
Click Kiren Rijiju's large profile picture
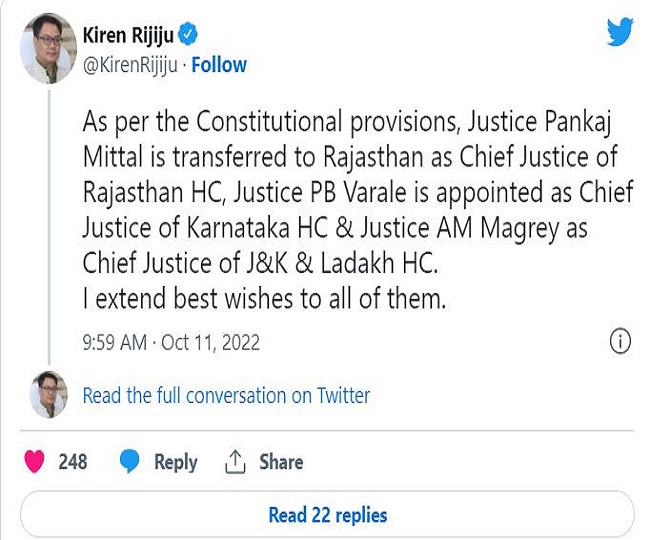tap(48, 52)
